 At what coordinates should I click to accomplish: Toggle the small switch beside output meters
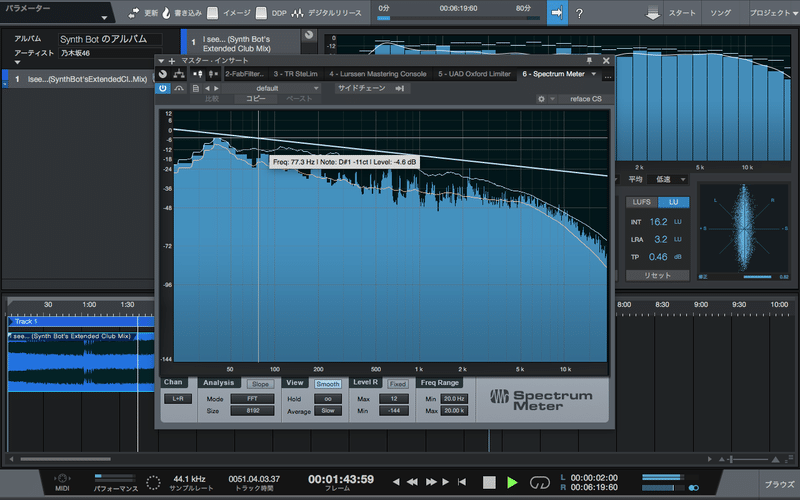click(x=693, y=488)
